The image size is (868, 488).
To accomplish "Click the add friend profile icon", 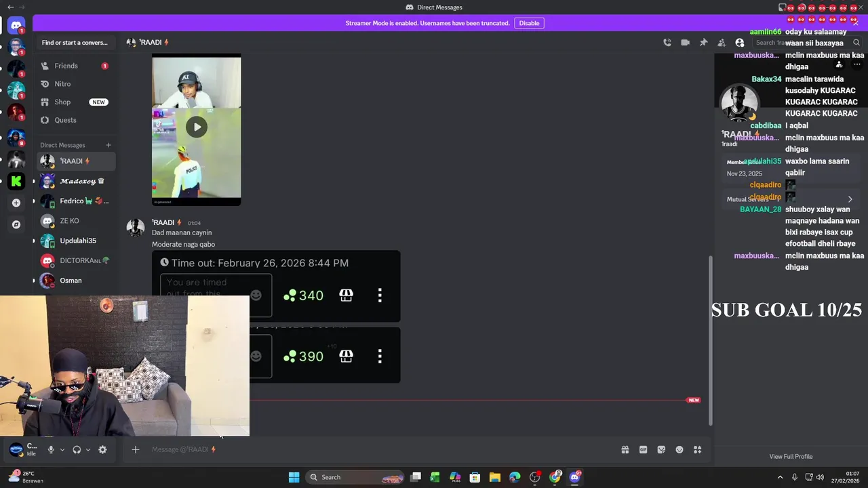I will (x=839, y=64).
